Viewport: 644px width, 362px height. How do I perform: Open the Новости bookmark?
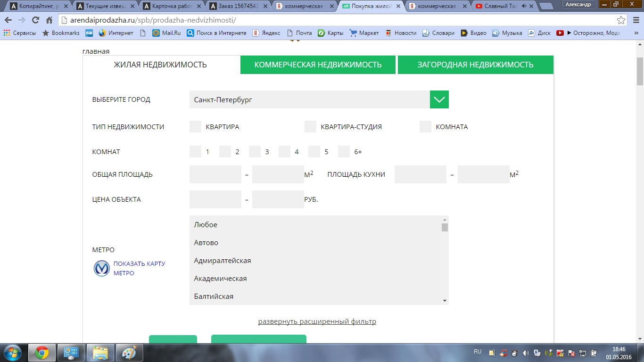coord(401,33)
